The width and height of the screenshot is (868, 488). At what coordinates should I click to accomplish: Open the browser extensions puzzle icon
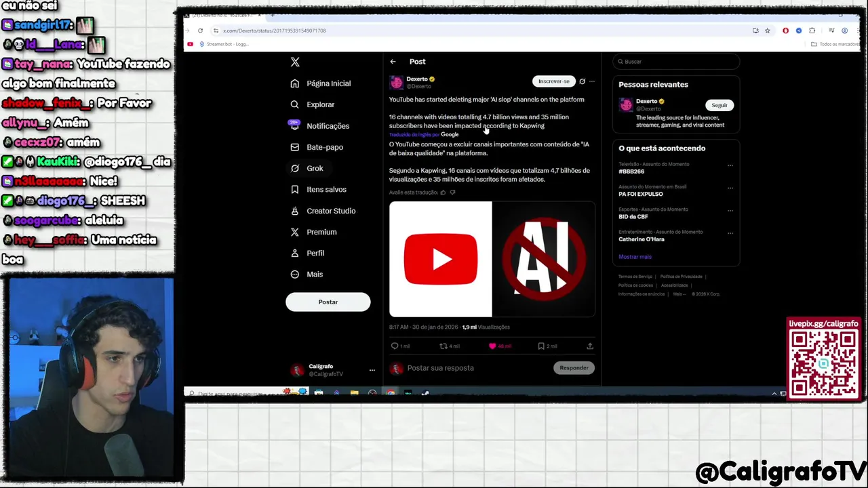pyautogui.click(x=812, y=30)
